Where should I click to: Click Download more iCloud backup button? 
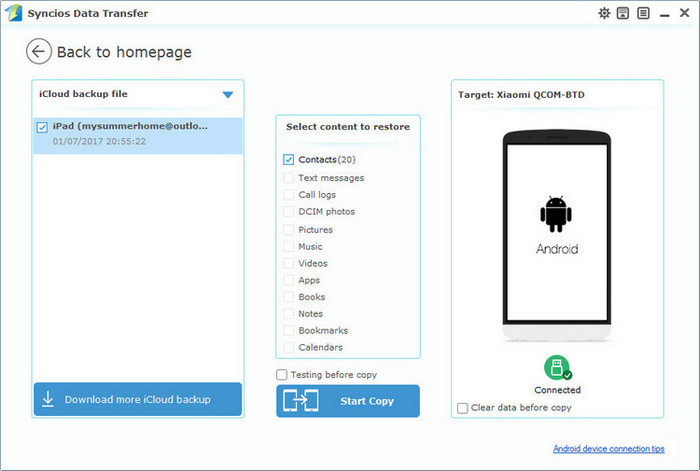tap(138, 399)
